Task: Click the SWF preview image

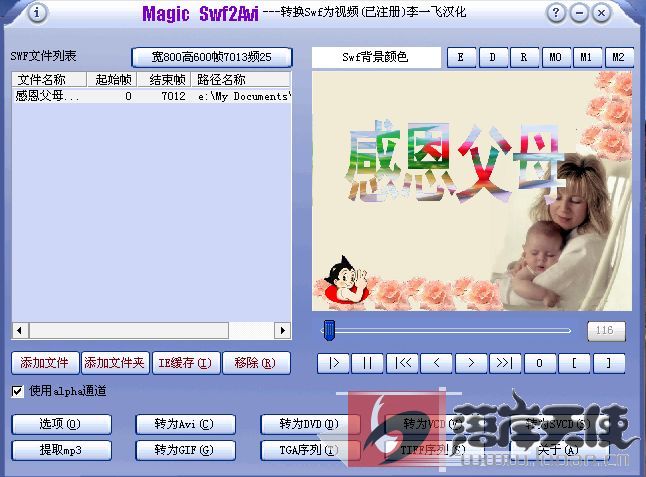Action: 472,191
